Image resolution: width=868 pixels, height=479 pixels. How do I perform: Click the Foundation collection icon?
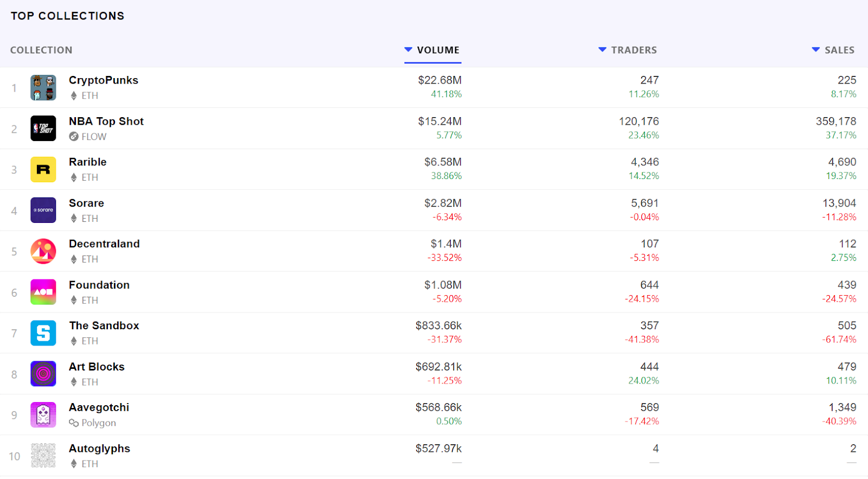43,292
